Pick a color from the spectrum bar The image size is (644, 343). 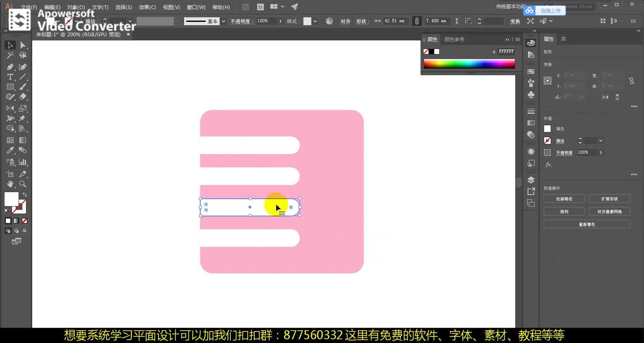pos(469,63)
